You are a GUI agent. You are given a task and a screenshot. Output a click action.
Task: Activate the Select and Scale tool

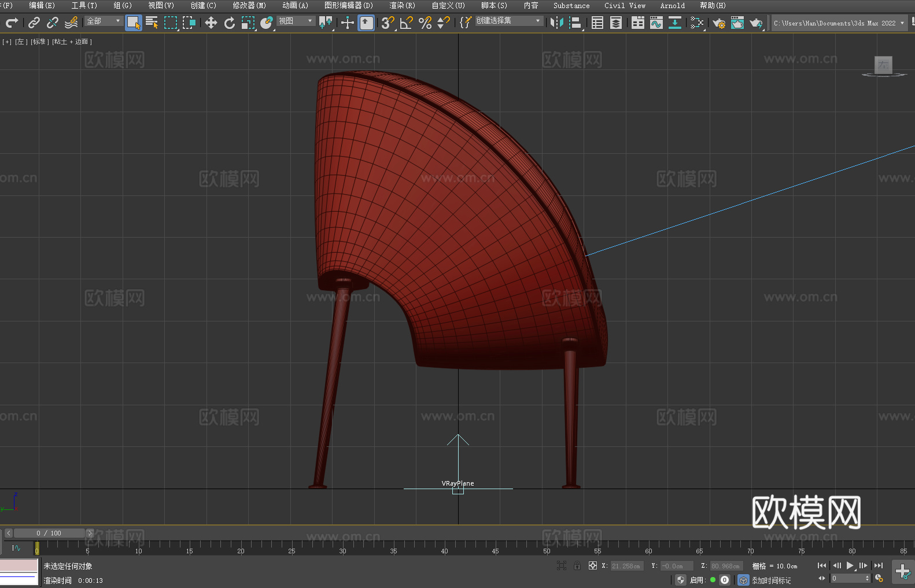tap(248, 23)
